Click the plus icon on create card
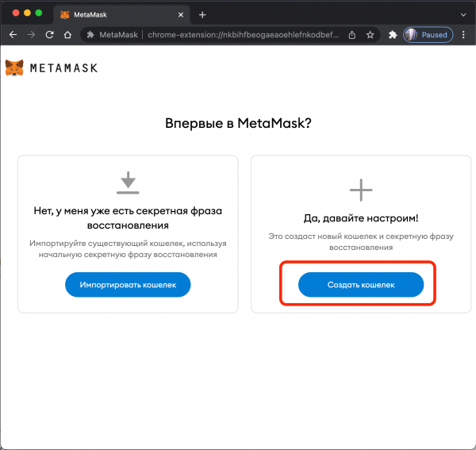 pyautogui.click(x=361, y=190)
